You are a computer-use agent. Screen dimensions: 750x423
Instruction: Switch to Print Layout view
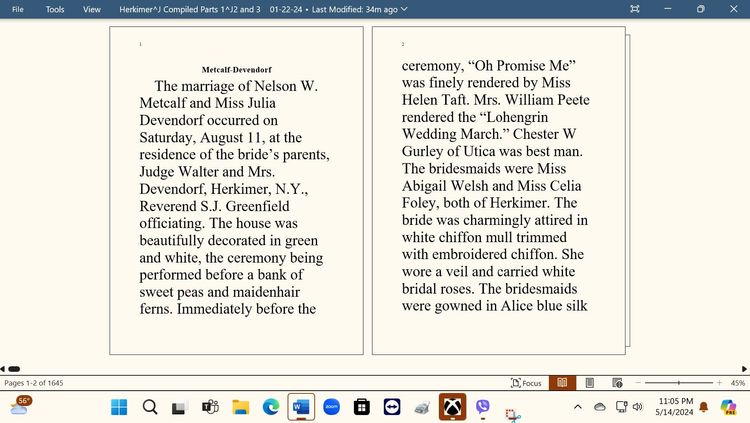590,383
